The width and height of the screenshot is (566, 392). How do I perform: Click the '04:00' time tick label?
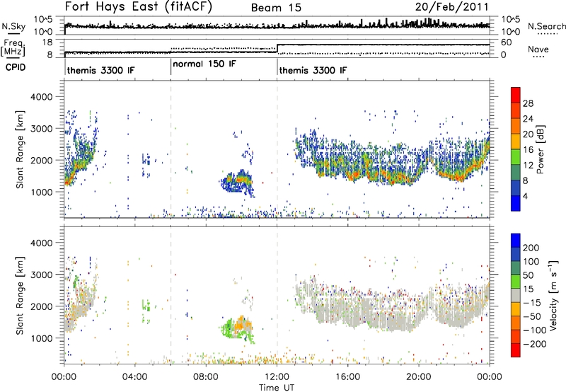(x=135, y=377)
